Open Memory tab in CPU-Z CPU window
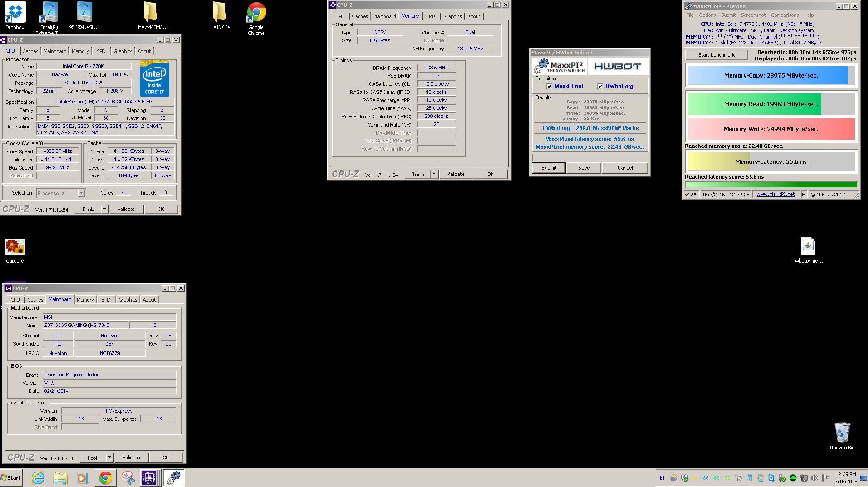This screenshot has height=487, width=868. click(x=80, y=51)
